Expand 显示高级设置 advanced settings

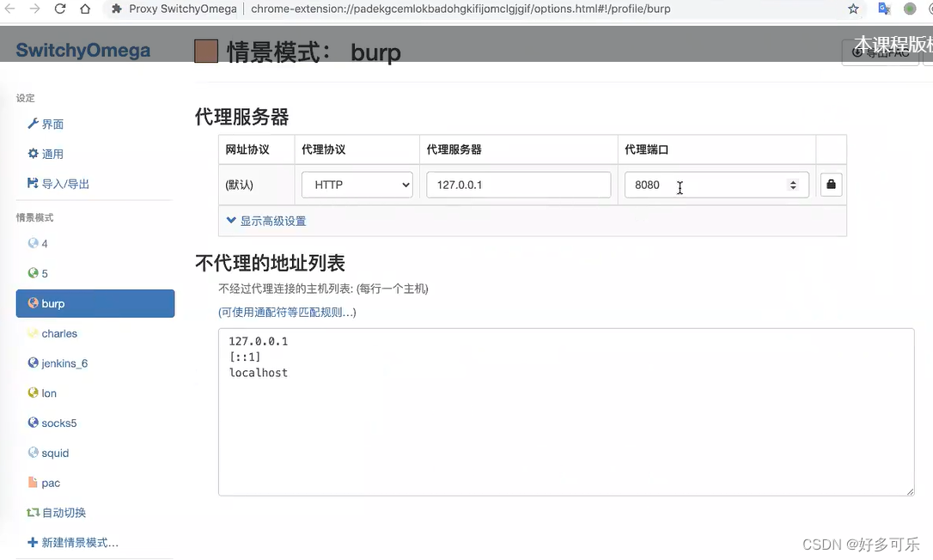(273, 220)
